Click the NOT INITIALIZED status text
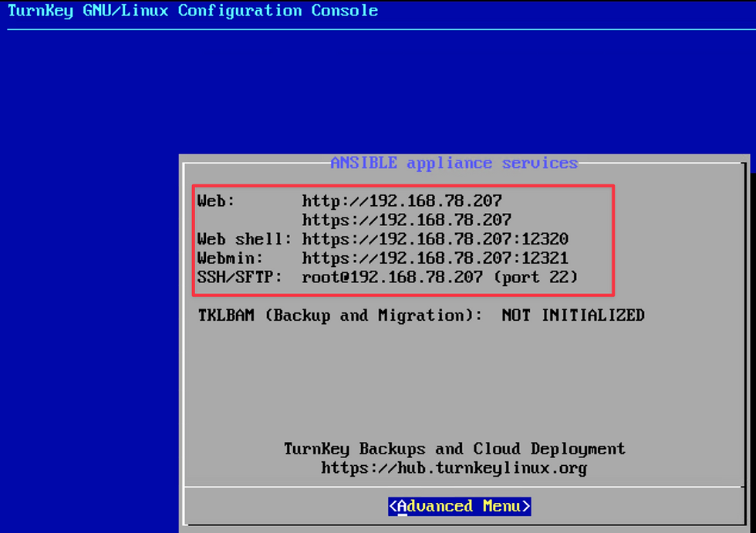 click(x=573, y=315)
